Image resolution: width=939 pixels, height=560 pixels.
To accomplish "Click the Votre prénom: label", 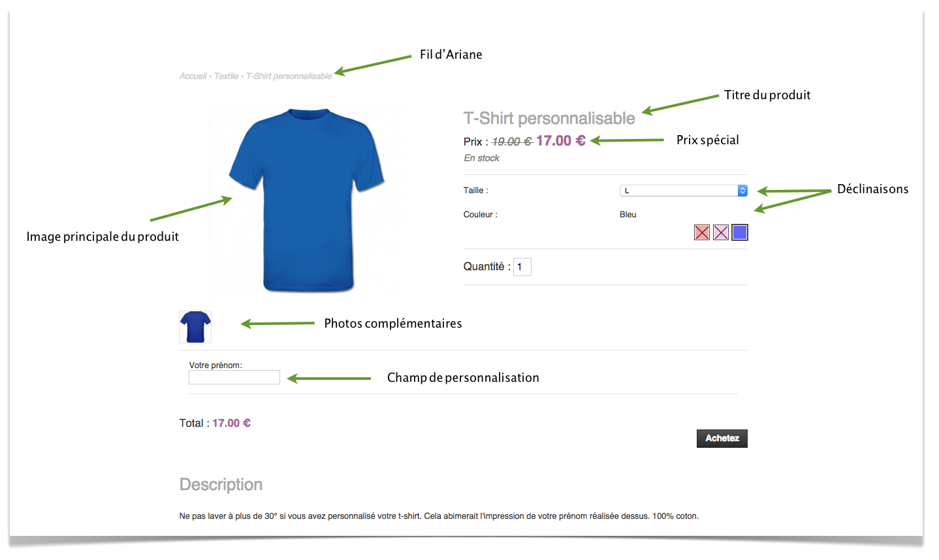I will tap(215, 366).
